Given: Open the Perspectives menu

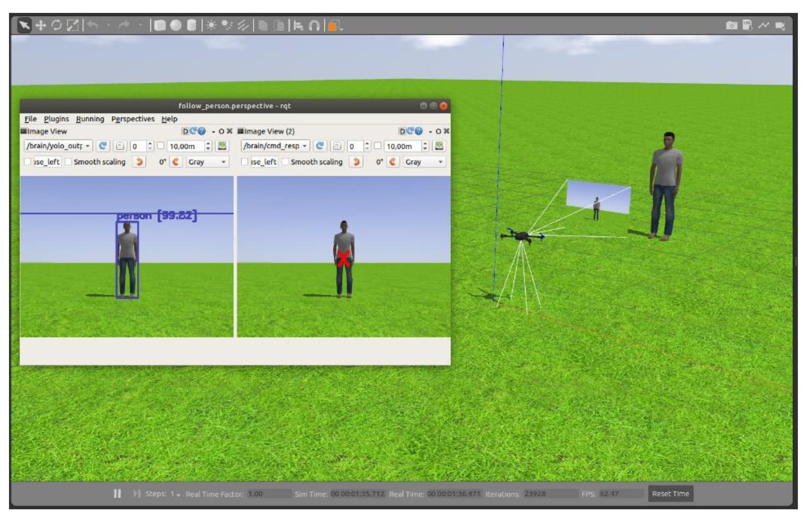Looking at the screenshot, I should (133, 119).
